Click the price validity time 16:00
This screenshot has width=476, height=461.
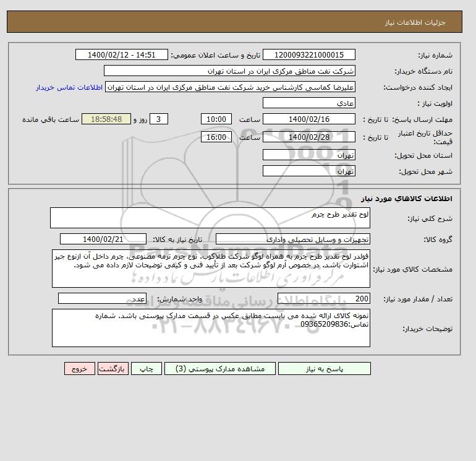coord(216,137)
